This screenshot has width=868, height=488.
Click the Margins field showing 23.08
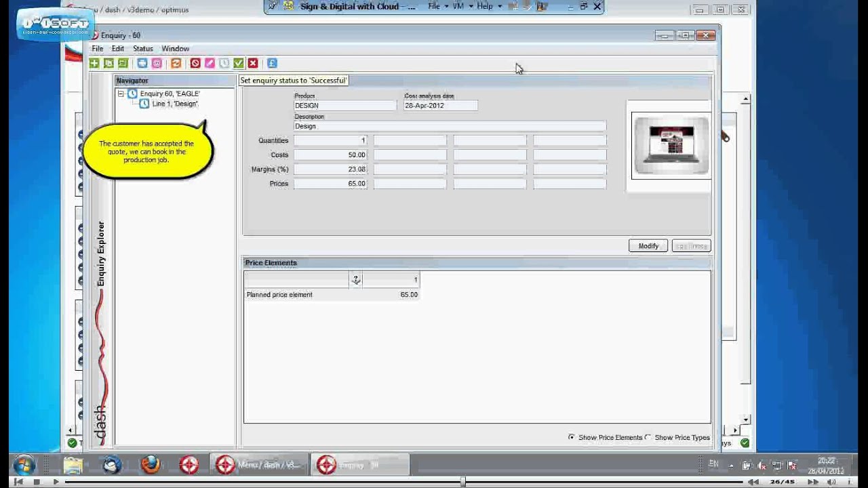[x=330, y=169]
